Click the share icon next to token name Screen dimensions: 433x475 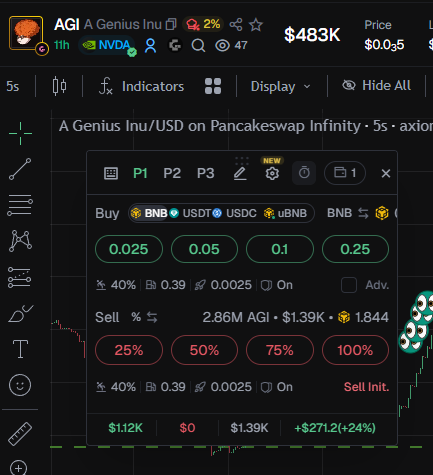pyautogui.click(x=236, y=25)
